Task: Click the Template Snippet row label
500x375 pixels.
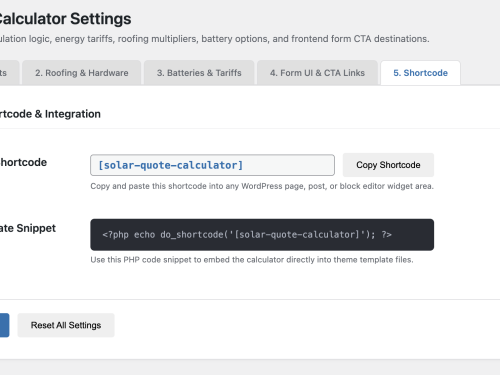Action: click(28, 228)
